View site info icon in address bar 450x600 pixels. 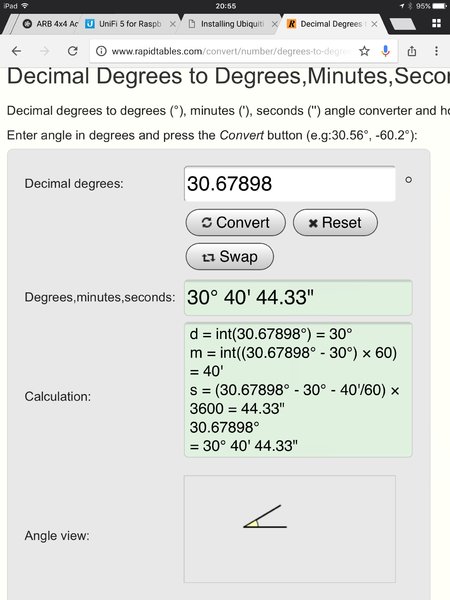(x=101, y=51)
